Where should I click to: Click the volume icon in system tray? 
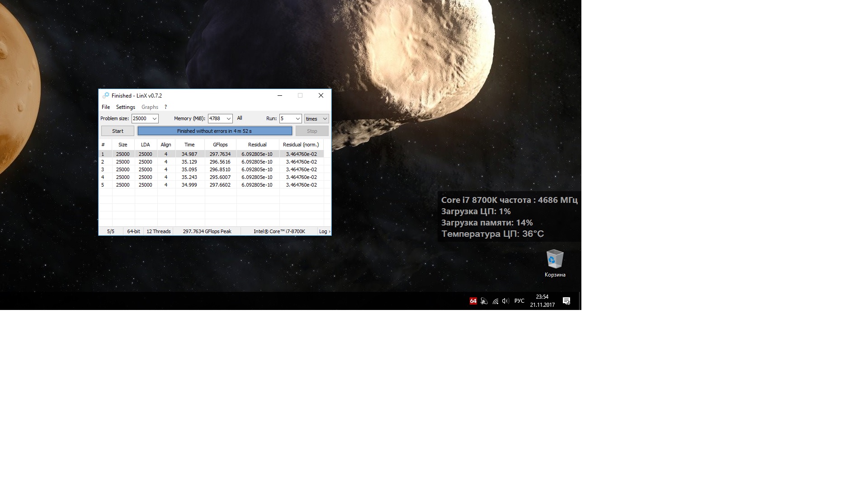click(505, 301)
